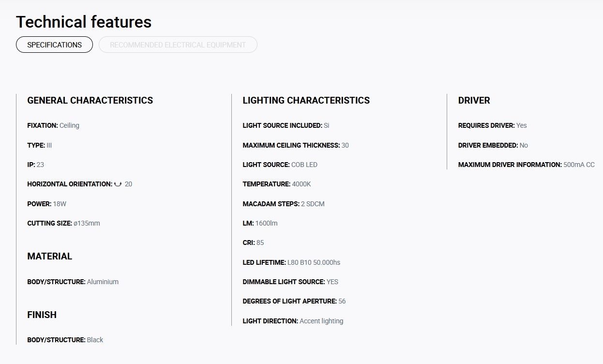This screenshot has width=603, height=364.
Task: Click the TYPE: III row
Action: [x=39, y=145]
